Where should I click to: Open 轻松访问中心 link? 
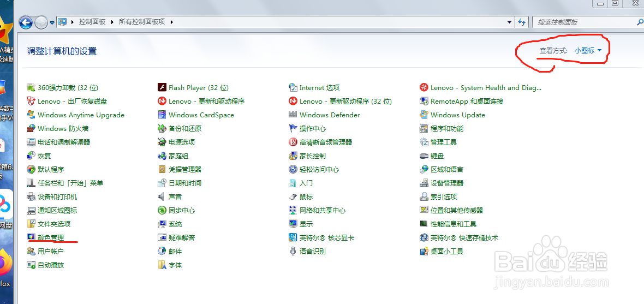pos(319,170)
